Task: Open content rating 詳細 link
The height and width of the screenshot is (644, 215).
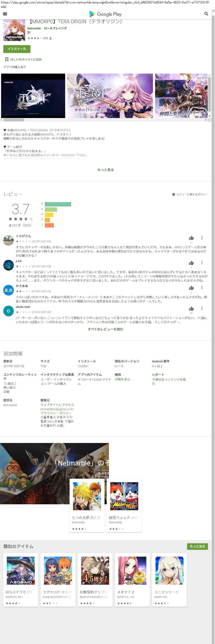Action: point(6,392)
